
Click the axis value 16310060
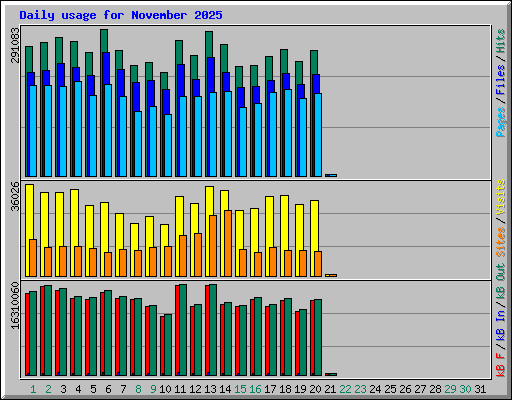(15, 305)
